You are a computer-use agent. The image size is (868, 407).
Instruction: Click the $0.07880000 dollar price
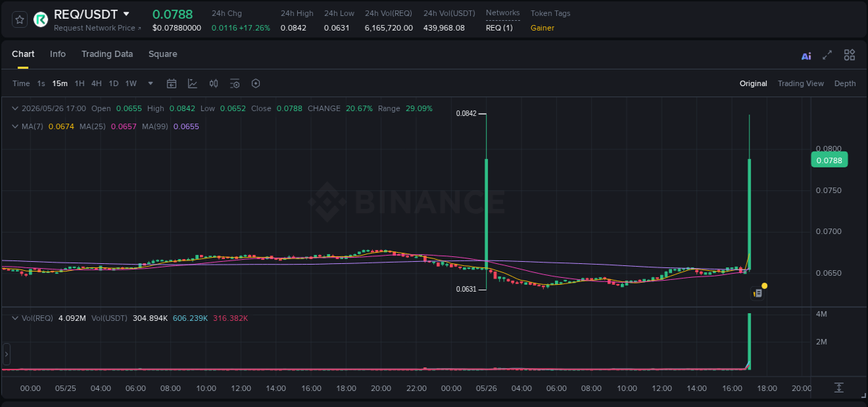coord(177,28)
